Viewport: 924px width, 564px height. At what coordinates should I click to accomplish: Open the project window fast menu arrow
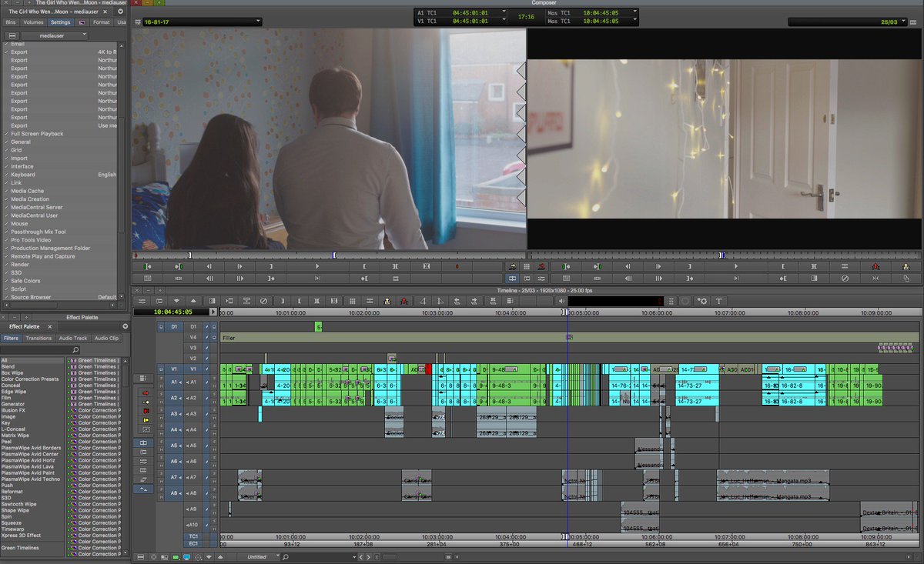click(120, 12)
